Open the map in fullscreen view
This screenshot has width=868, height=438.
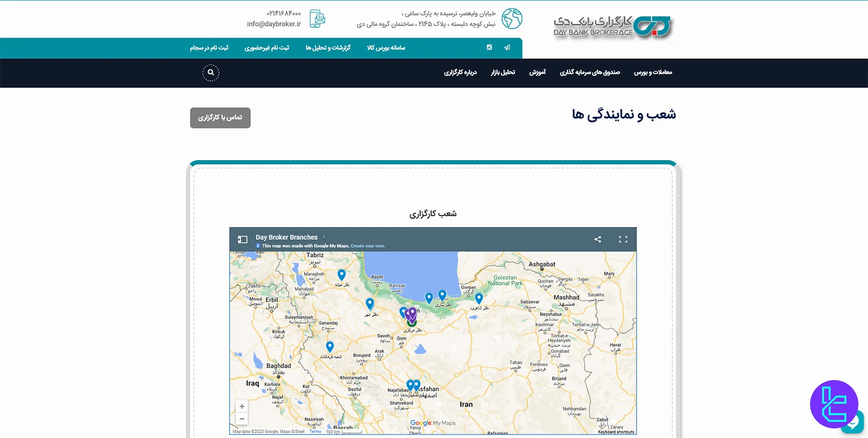click(x=623, y=239)
